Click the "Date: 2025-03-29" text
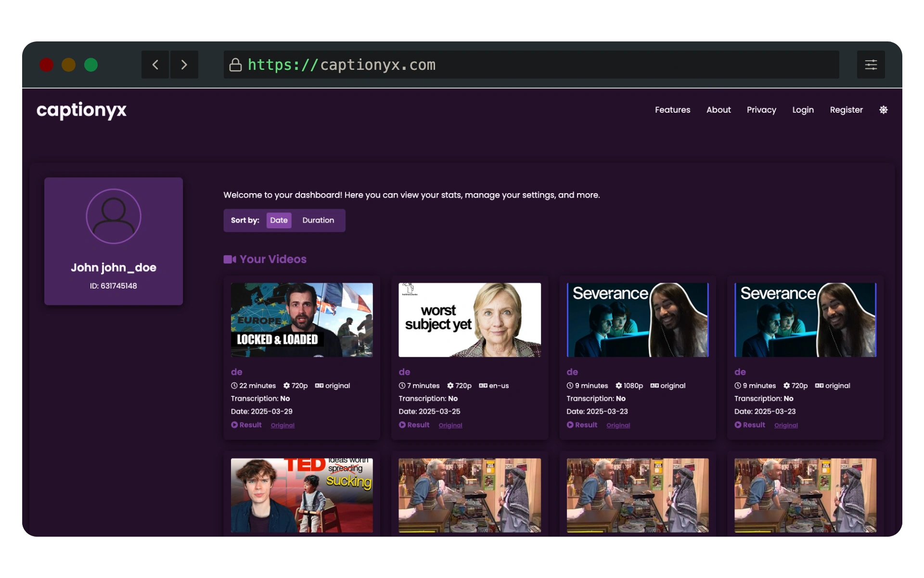924x578 pixels. click(x=262, y=411)
